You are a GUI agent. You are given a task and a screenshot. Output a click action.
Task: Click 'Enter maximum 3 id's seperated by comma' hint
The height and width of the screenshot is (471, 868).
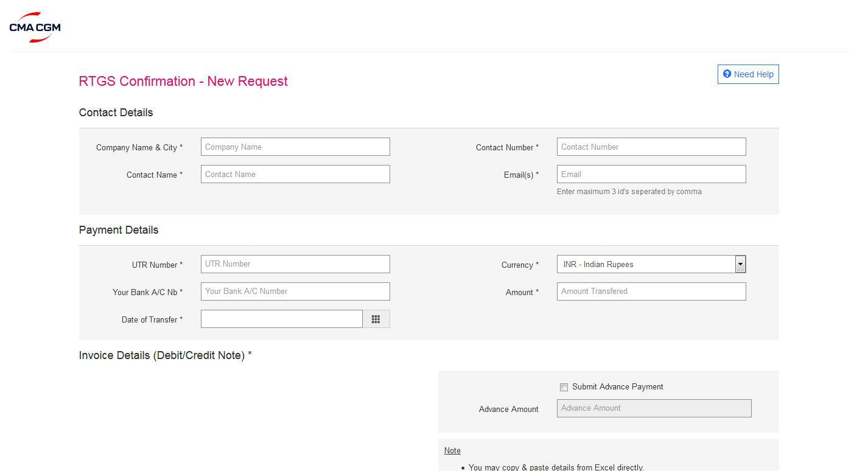[629, 191]
